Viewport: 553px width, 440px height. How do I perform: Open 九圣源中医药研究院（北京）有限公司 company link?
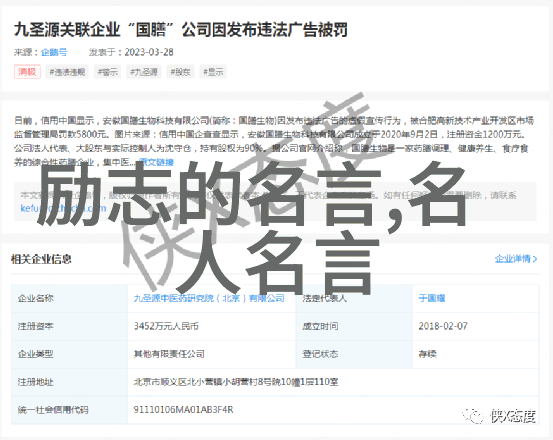209,298
